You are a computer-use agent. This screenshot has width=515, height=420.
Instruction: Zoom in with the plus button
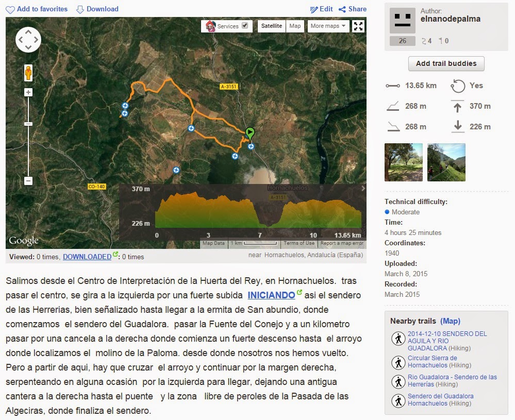[x=28, y=92]
